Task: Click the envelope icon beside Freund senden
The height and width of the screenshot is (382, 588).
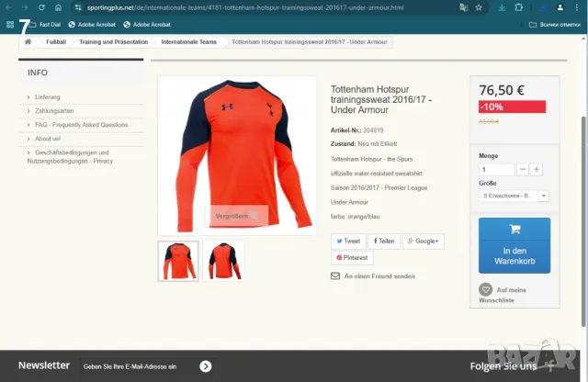Action: pyautogui.click(x=335, y=276)
